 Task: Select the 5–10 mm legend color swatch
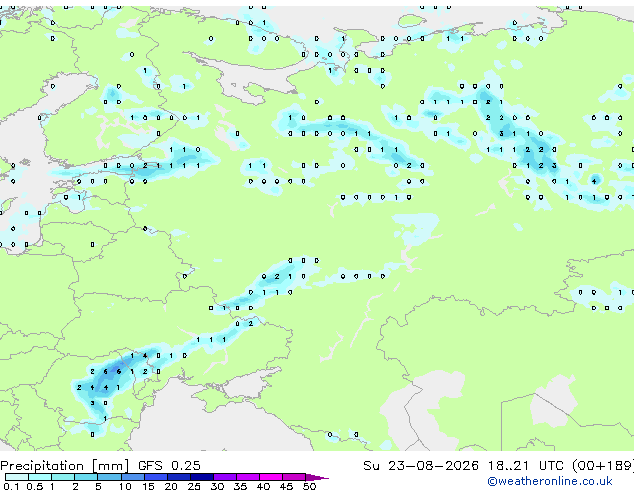pos(109,477)
